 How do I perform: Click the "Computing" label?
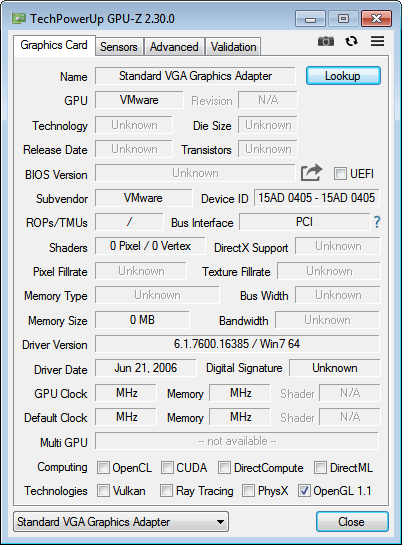(x=62, y=467)
